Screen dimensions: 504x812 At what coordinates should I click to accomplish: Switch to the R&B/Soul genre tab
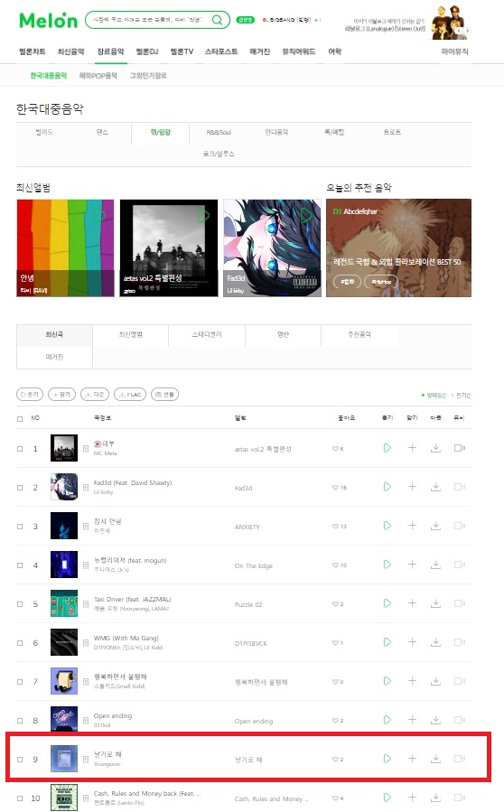pos(219,132)
